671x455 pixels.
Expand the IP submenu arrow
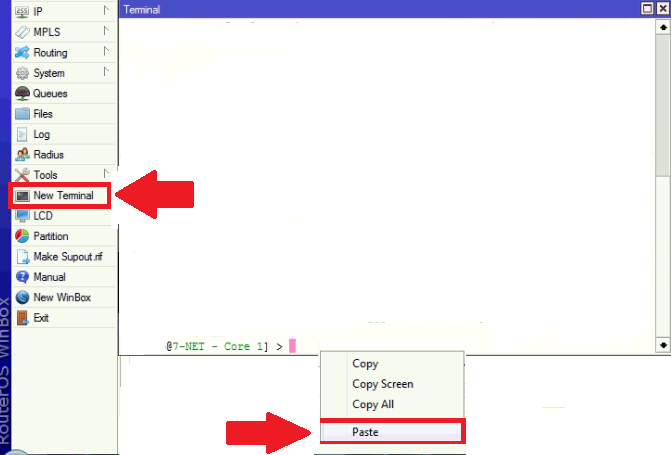point(106,10)
